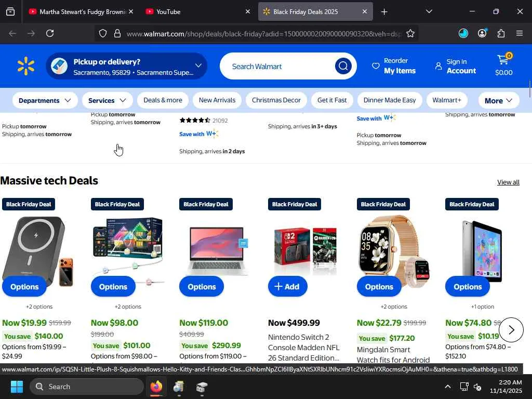Image resolution: width=532 pixels, height=399 pixels.
Task: Open the extensions puzzle-piece icon
Action: (501, 33)
